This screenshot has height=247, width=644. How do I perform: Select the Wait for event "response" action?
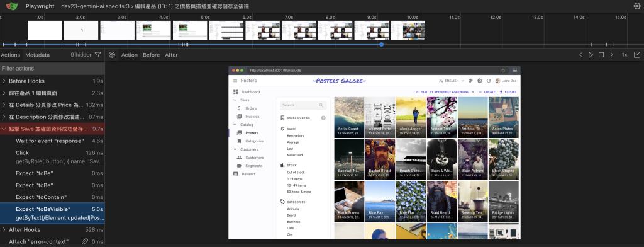point(52,141)
